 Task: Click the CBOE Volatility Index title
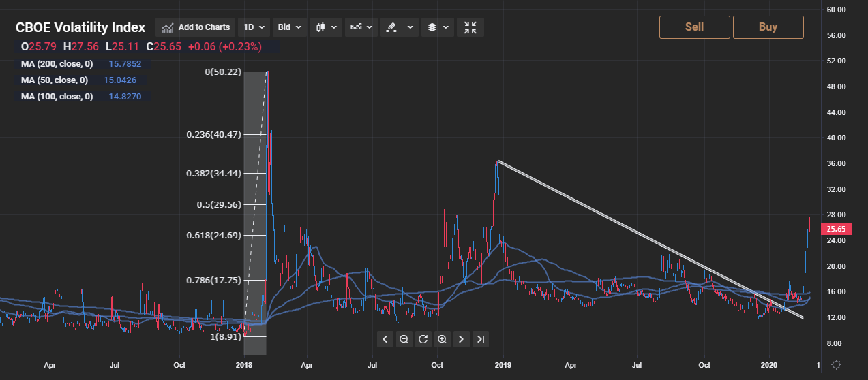[80, 27]
